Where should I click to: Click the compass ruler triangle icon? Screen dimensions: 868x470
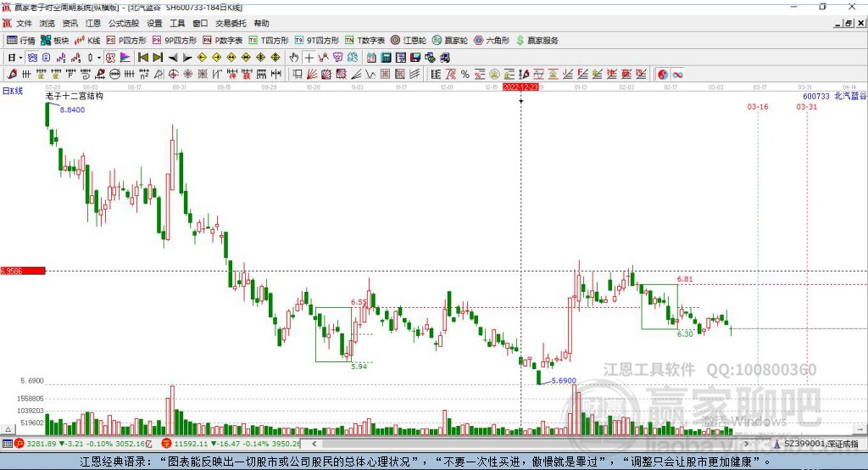pyautogui.click(x=159, y=75)
